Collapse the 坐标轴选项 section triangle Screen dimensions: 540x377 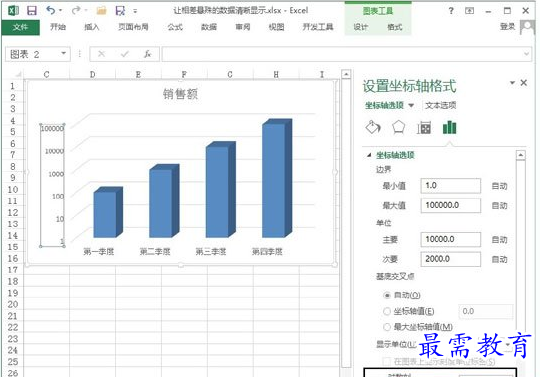click(369, 155)
